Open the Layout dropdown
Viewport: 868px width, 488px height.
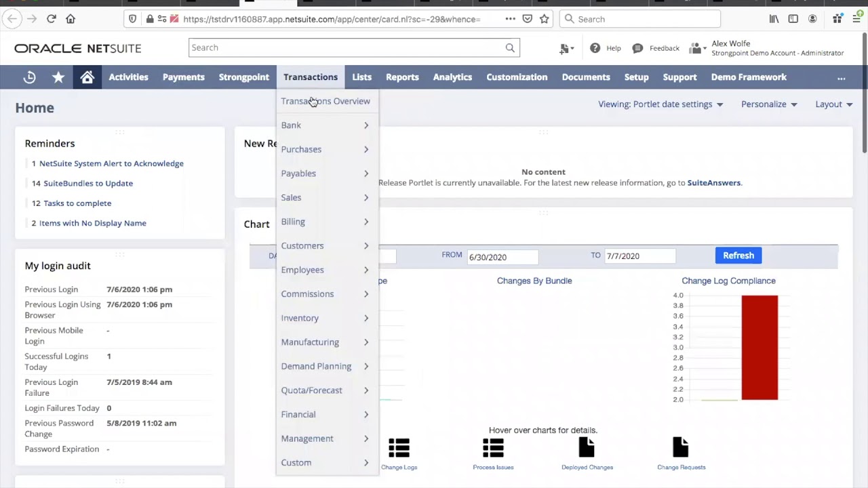click(834, 104)
